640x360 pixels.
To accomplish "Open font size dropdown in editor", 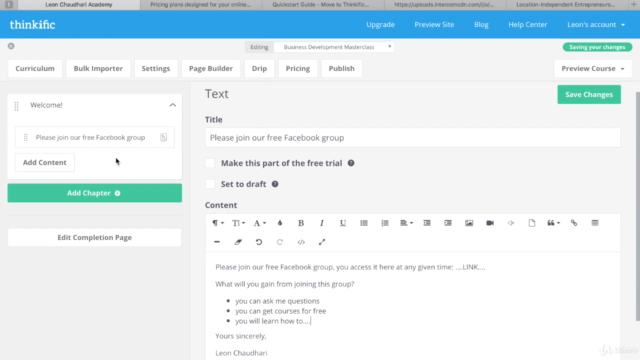I will click(x=238, y=223).
